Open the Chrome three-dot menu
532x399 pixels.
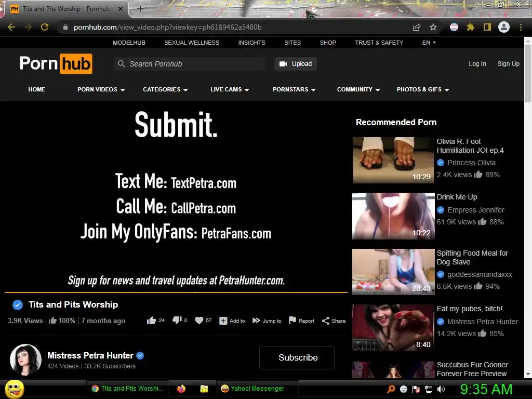pos(521,27)
